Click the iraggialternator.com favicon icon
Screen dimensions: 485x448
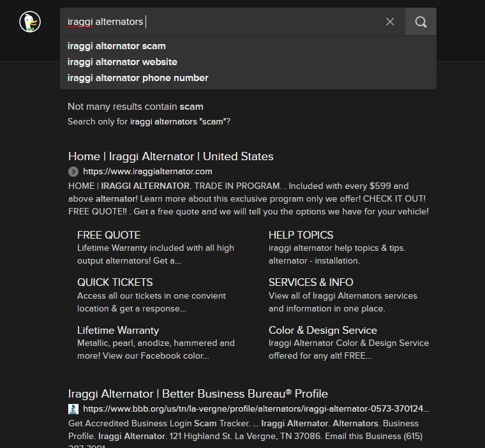tap(73, 172)
